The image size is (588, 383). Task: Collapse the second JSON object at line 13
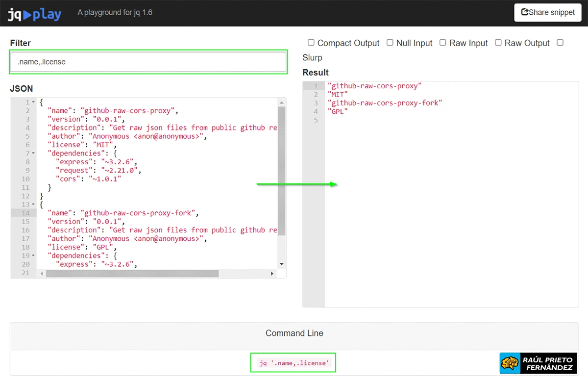click(33, 204)
